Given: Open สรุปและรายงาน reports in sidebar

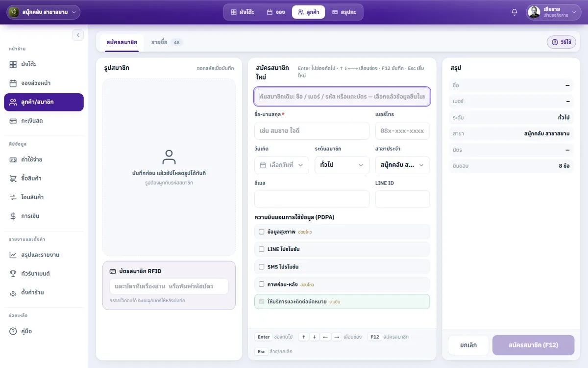Looking at the screenshot, I should 44,255.
